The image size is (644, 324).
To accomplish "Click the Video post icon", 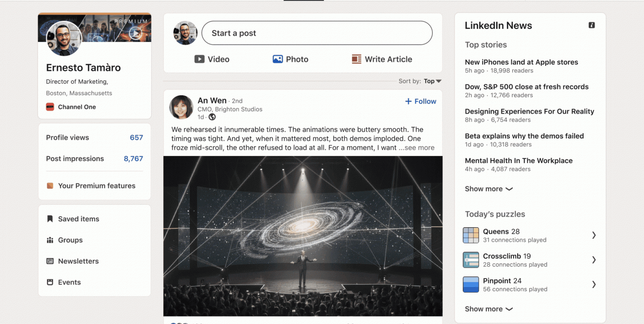I will (x=199, y=59).
